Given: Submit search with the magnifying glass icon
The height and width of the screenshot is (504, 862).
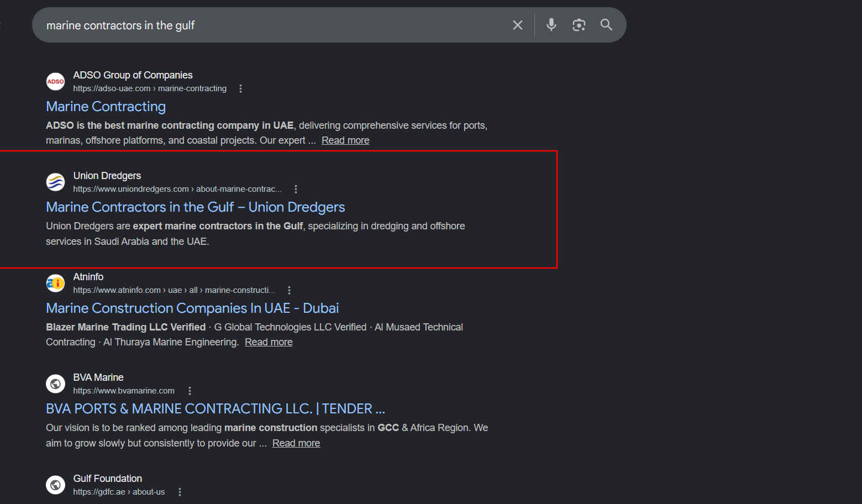Looking at the screenshot, I should (x=606, y=25).
